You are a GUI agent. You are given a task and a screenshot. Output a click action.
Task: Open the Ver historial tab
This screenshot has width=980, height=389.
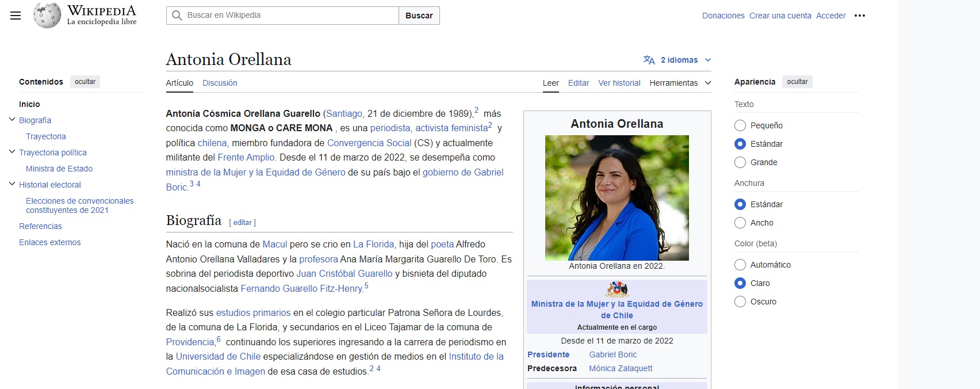pyautogui.click(x=619, y=83)
